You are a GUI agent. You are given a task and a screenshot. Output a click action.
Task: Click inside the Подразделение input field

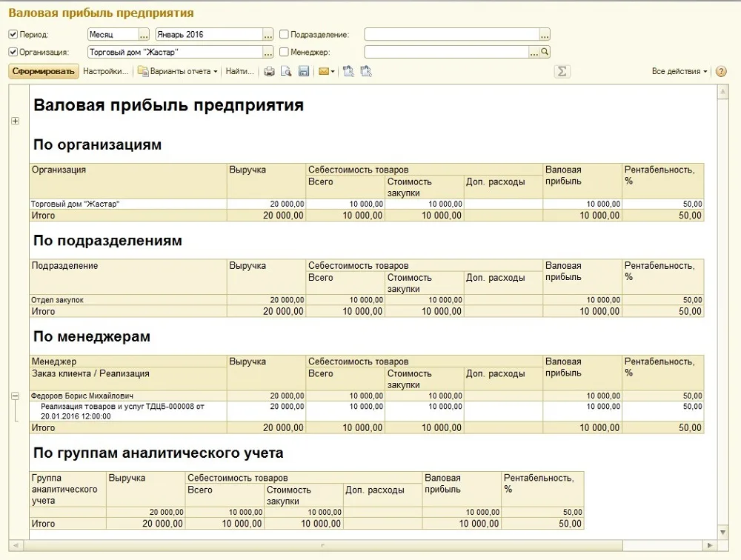452,35
